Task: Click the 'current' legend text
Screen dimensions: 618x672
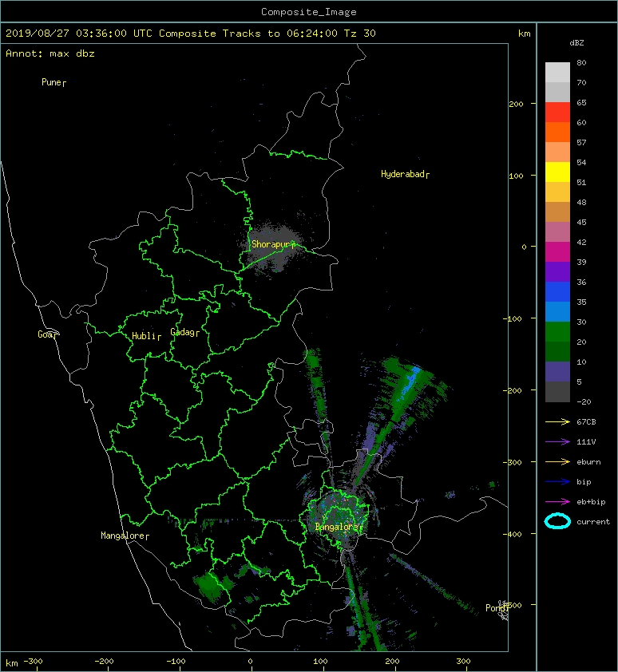Action: [x=593, y=522]
